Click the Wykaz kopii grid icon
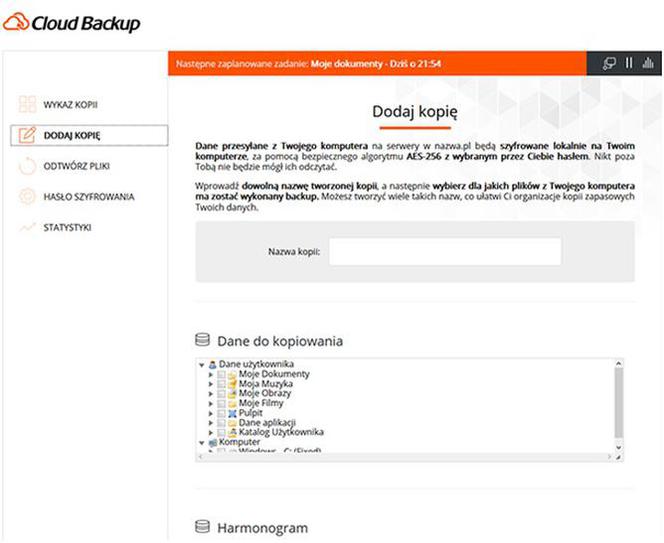This screenshot has width=664, height=543. 28,104
